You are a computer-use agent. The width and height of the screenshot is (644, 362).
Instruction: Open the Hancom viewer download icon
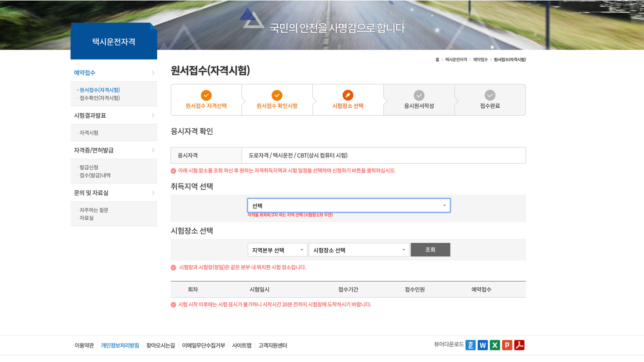(471, 345)
